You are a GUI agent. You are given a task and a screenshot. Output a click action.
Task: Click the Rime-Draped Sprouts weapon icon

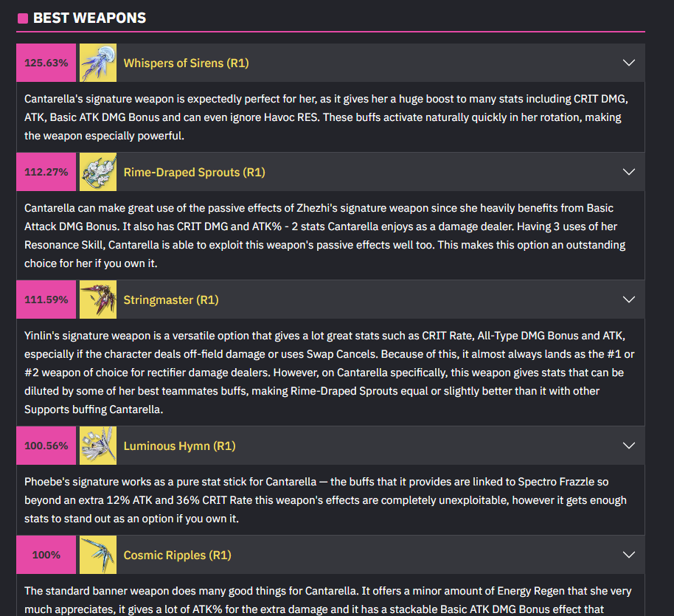(98, 172)
